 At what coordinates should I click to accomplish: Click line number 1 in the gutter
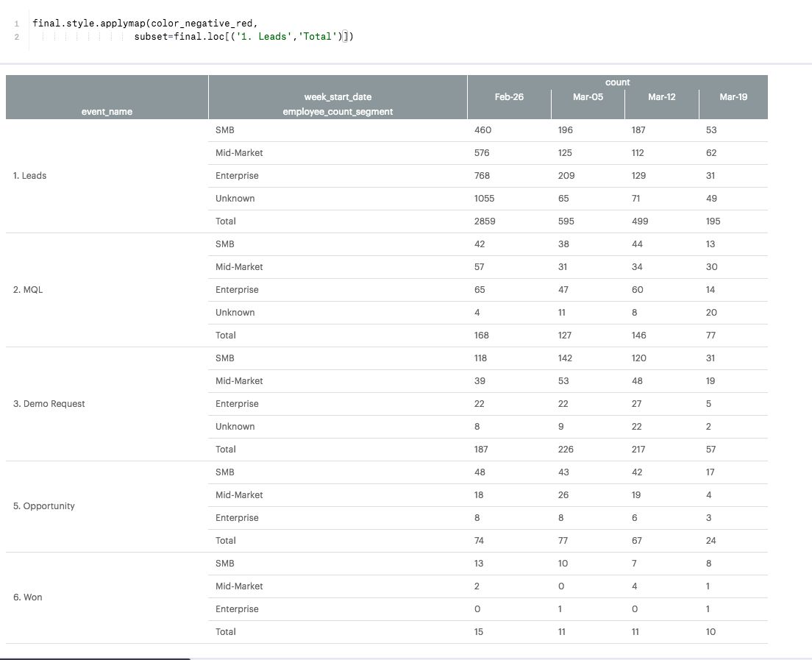tap(16, 24)
